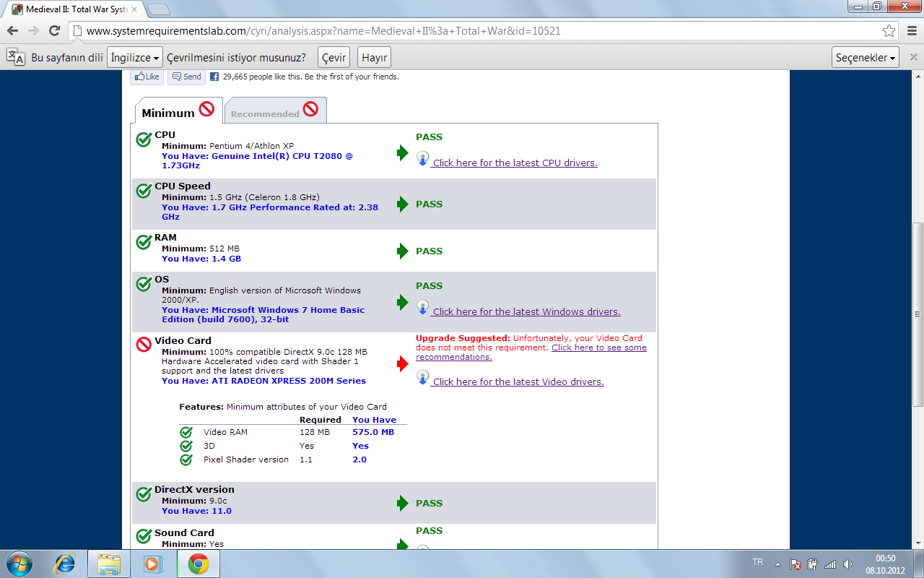Open the latest Windows drivers link
Image resolution: width=924 pixels, height=578 pixels.
(526, 312)
